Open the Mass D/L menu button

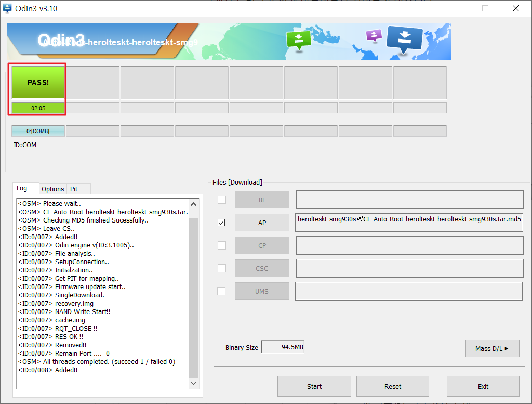[492, 349]
